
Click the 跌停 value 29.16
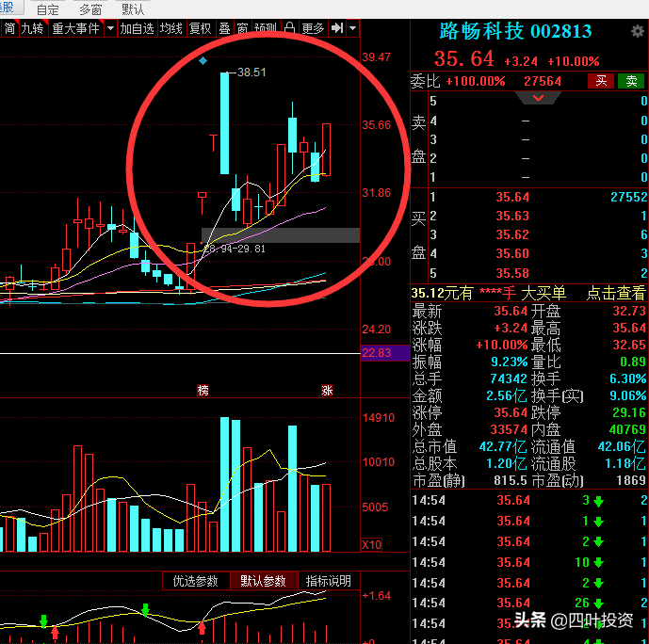tap(629, 412)
